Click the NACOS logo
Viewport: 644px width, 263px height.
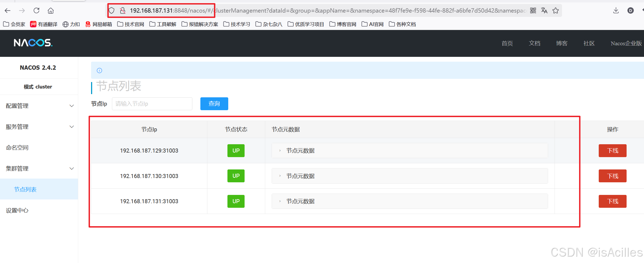pyautogui.click(x=33, y=43)
